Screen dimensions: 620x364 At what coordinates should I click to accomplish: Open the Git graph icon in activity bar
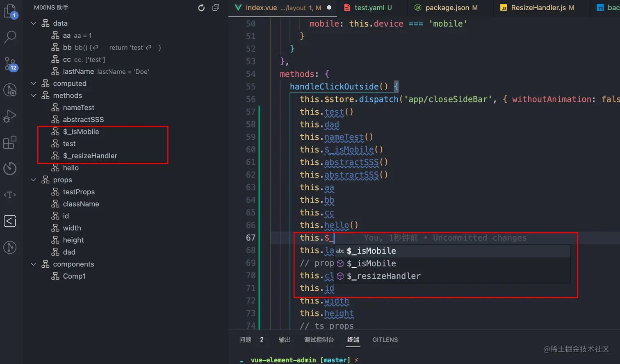coord(10,247)
